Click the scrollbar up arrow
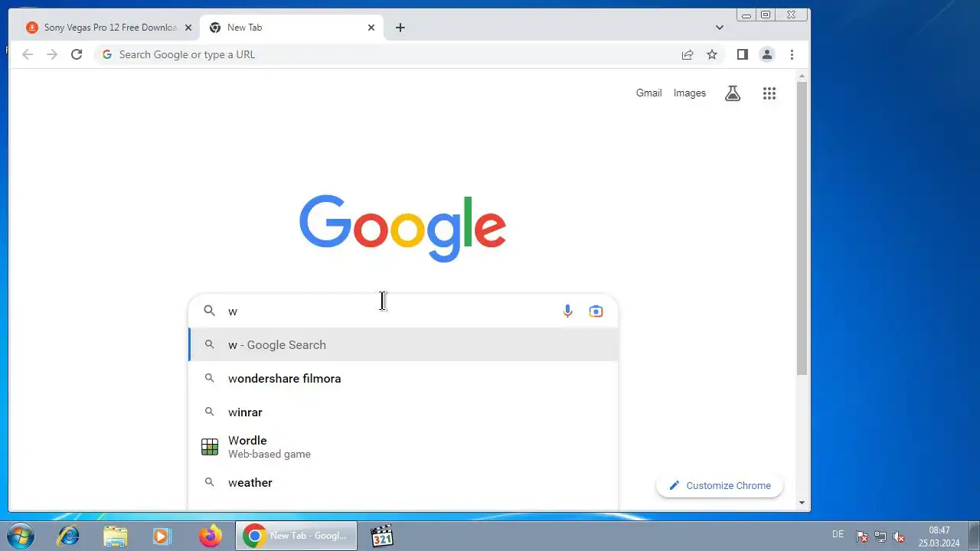The width and height of the screenshot is (980, 551). [802, 76]
